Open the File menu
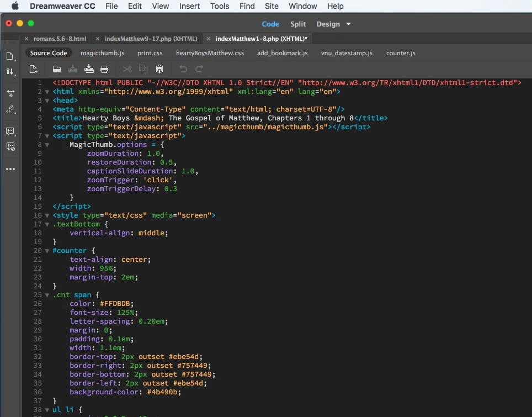This screenshot has height=417, width=532. [111, 6]
